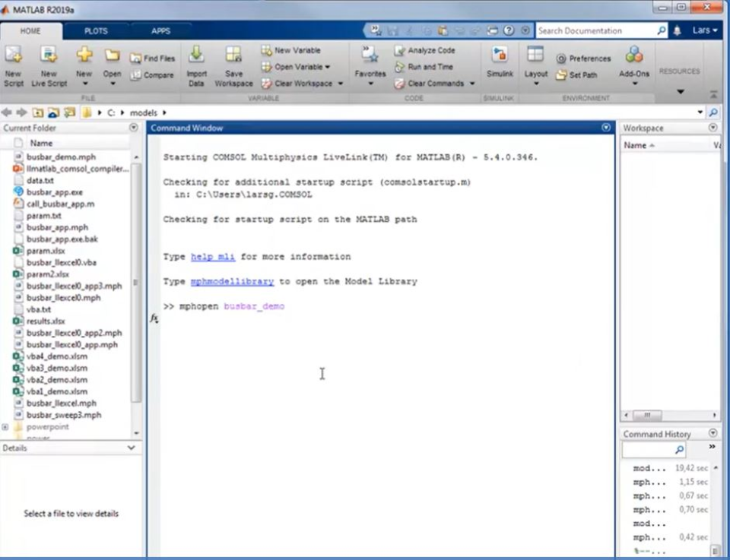Launch Simulink from the toolbar

(x=500, y=61)
